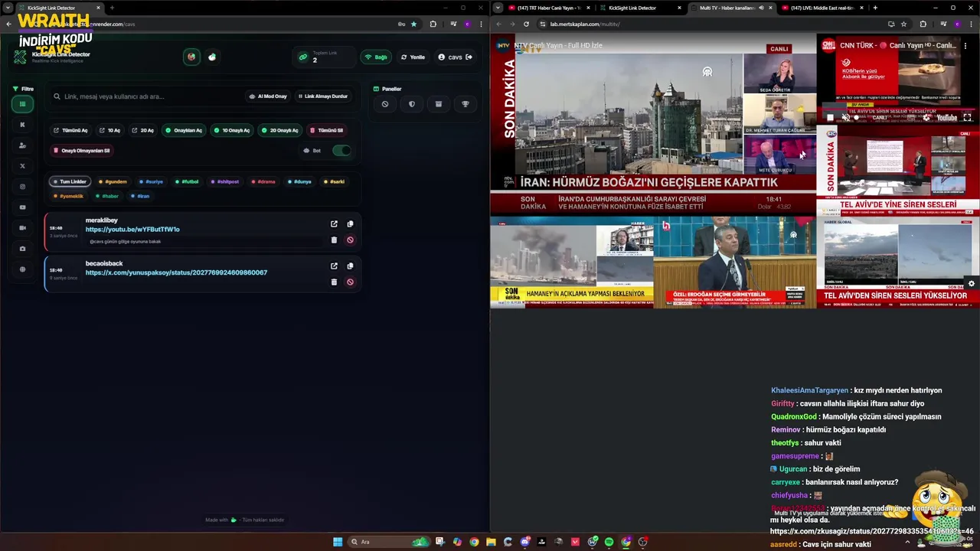Click Onaylı Olmayanları Sil button
The height and width of the screenshot is (551, 980).
click(x=82, y=151)
